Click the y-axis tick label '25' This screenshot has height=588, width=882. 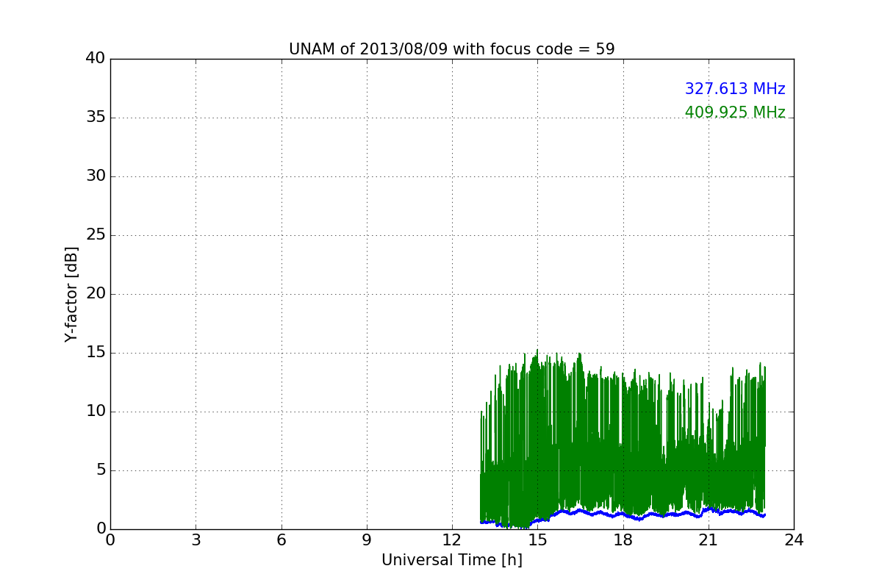[x=96, y=235]
